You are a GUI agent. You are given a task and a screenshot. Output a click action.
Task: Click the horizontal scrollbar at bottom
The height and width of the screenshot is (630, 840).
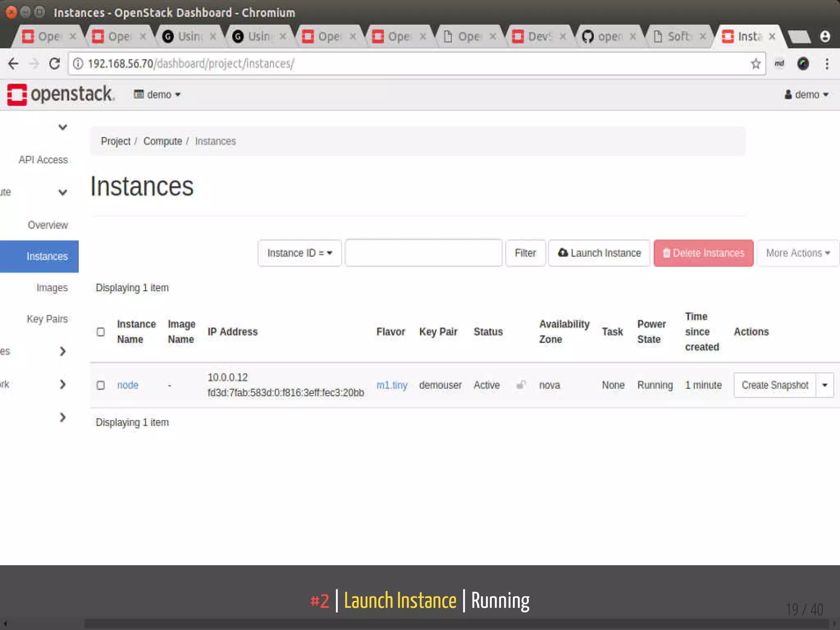(451, 624)
